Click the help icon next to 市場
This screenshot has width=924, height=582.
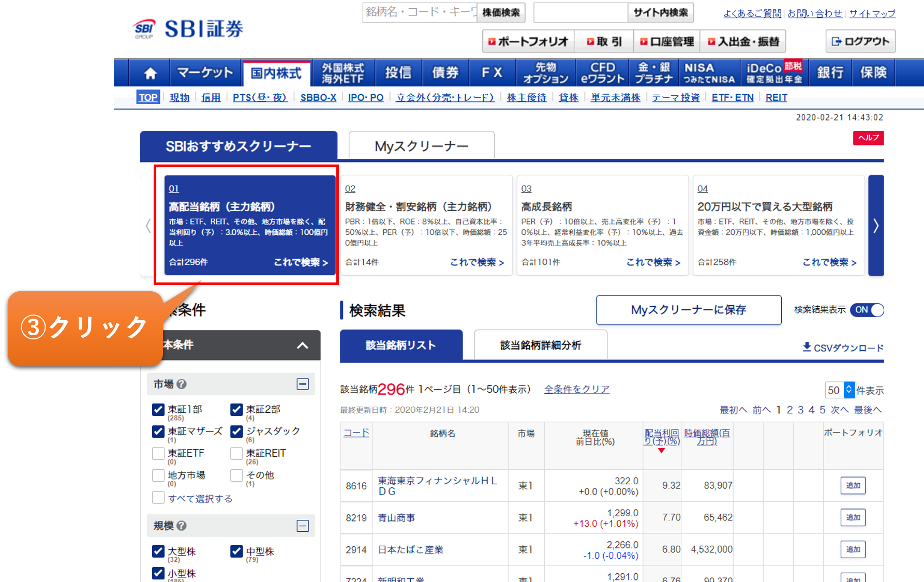coord(182,384)
